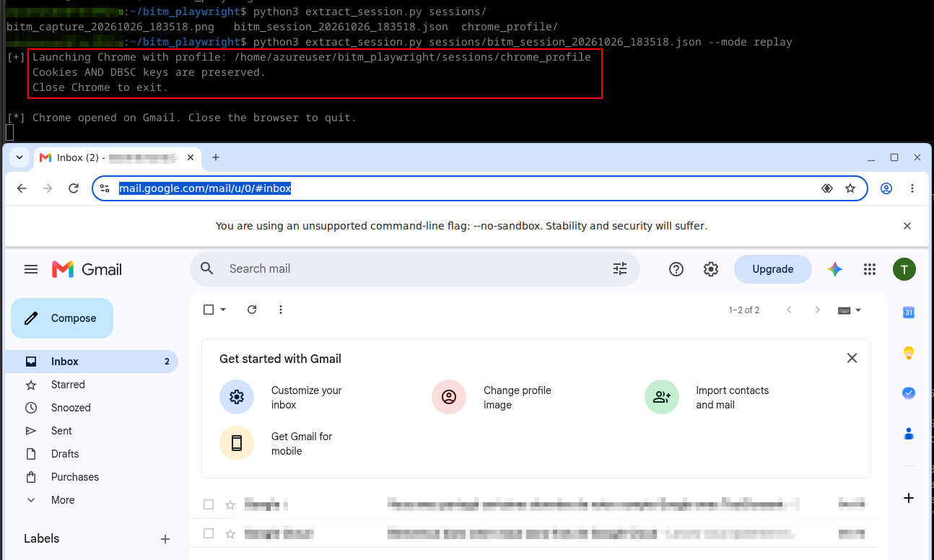Open the Google apps grid
This screenshot has width=934, height=560.
[870, 269]
